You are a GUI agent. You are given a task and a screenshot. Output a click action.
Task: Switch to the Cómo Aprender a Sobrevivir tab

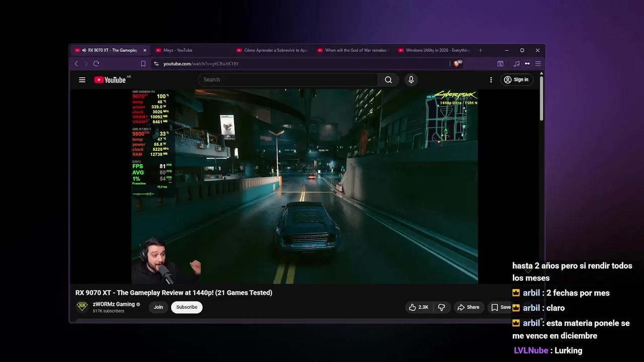272,50
